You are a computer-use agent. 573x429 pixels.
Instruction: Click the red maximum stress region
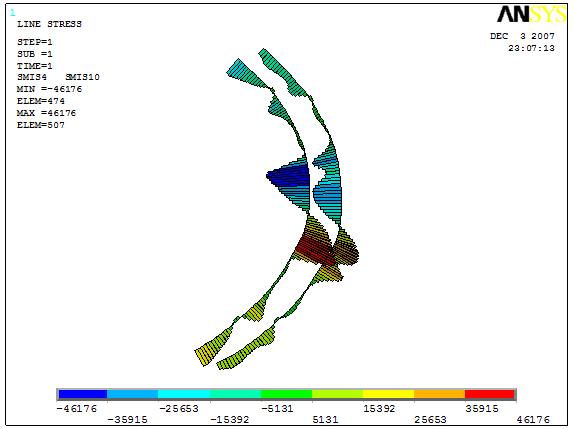[314, 250]
